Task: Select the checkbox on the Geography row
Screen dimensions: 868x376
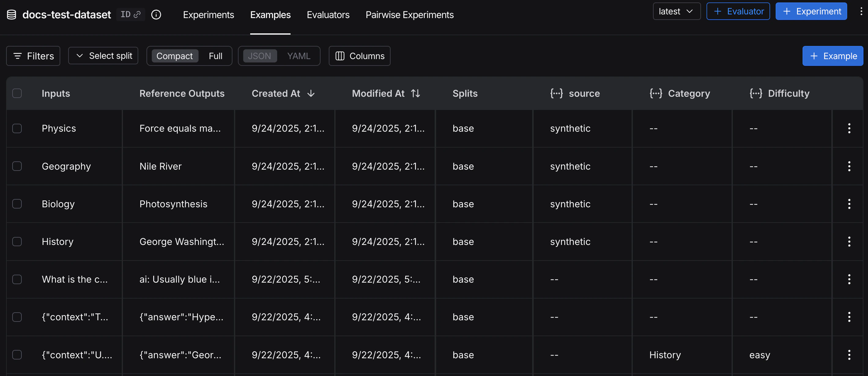Action: click(17, 166)
